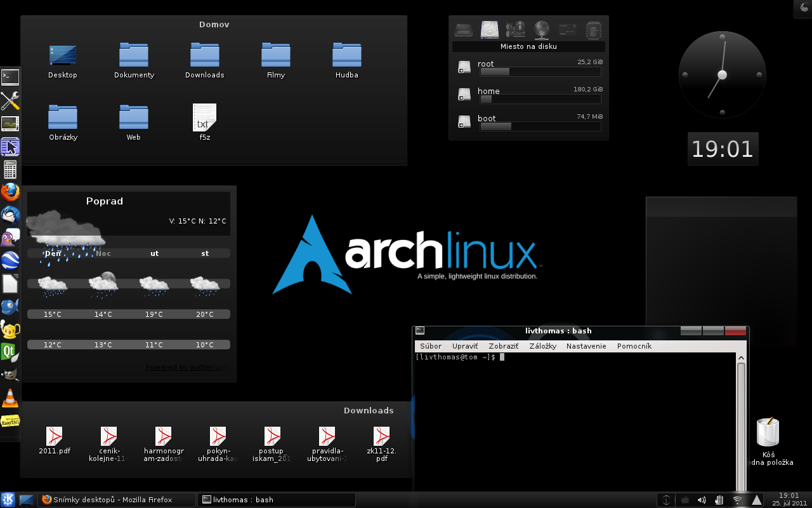Open the Zobraziť menu in the terminal
The height and width of the screenshot is (508, 812).
tap(503, 346)
